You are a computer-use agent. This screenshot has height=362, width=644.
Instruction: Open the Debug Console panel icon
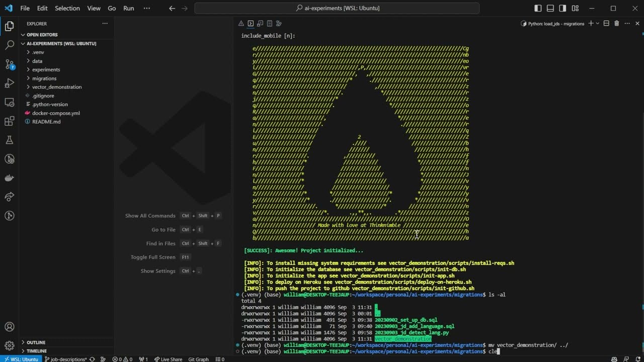tap(260, 24)
